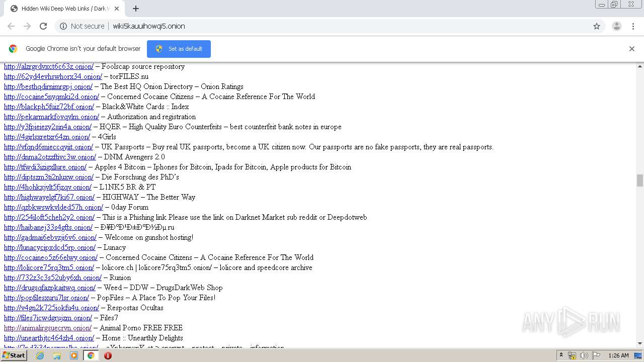Open the File Explorer taskbar icon

57,355
